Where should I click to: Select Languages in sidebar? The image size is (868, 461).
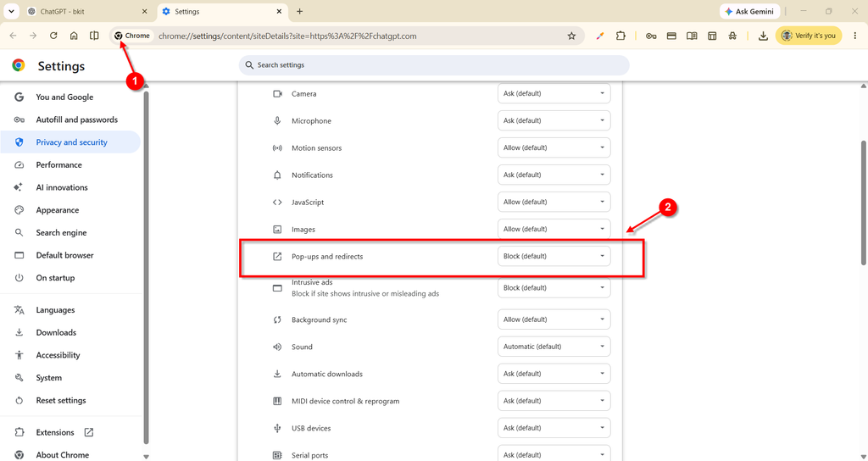pyautogui.click(x=70, y=310)
